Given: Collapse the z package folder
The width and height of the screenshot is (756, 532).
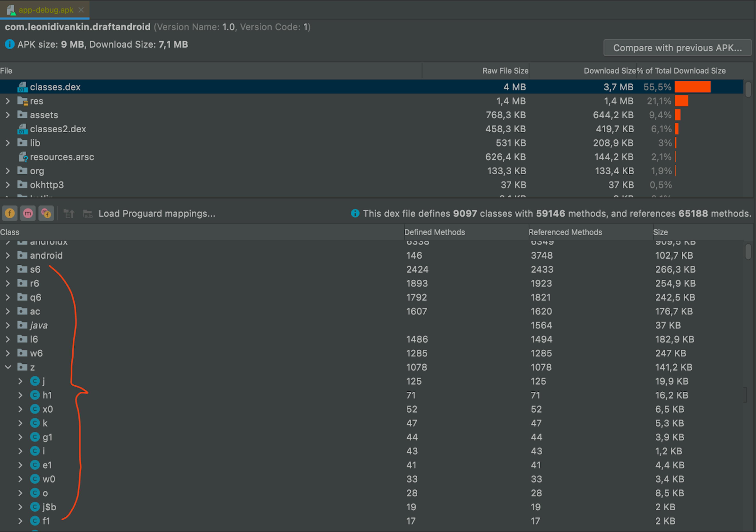Looking at the screenshot, I should [x=8, y=367].
